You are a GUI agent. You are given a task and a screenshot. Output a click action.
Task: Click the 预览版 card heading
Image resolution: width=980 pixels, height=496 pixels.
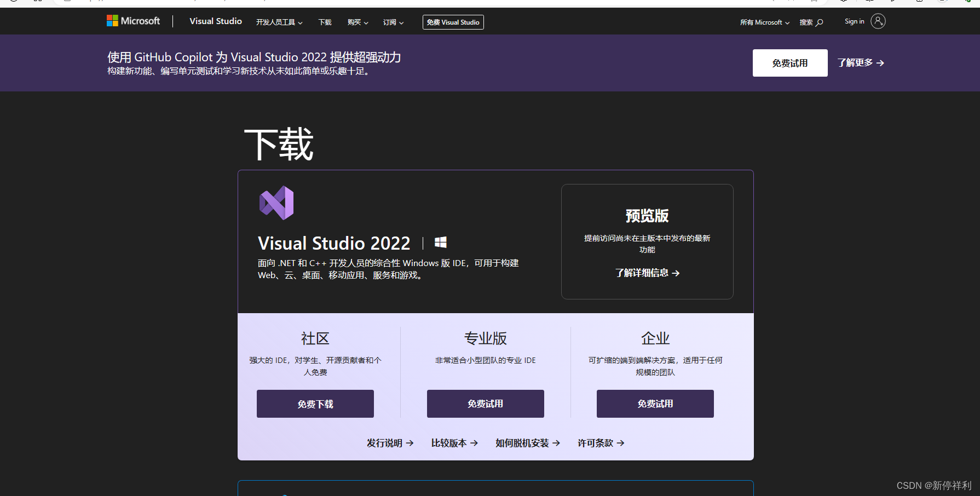[x=647, y=216]
